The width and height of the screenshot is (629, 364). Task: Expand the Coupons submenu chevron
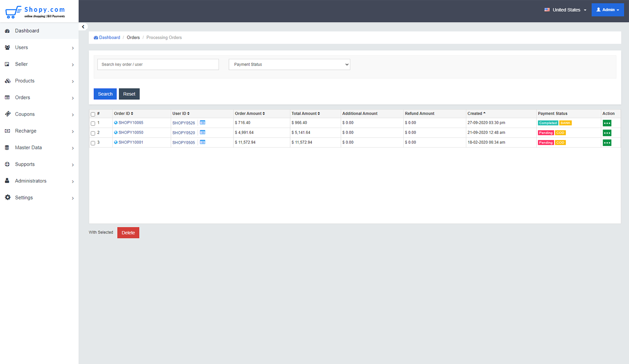click(73, 115)
